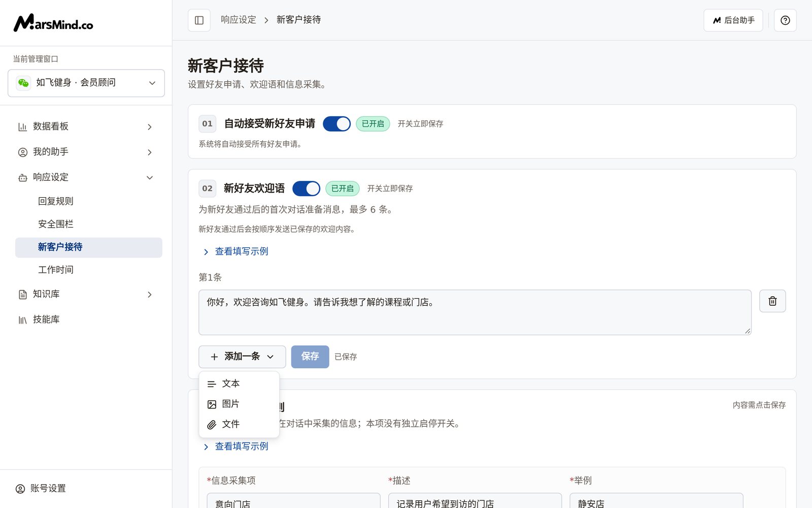Open 技能库 from sidebar
The height and width of the screenshot is (508, 812).
coord(86,320)
